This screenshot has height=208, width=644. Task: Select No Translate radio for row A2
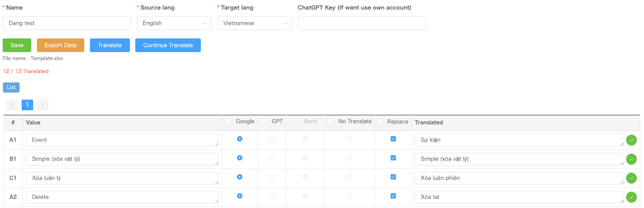pyautogui.click(x=349, y=196)
